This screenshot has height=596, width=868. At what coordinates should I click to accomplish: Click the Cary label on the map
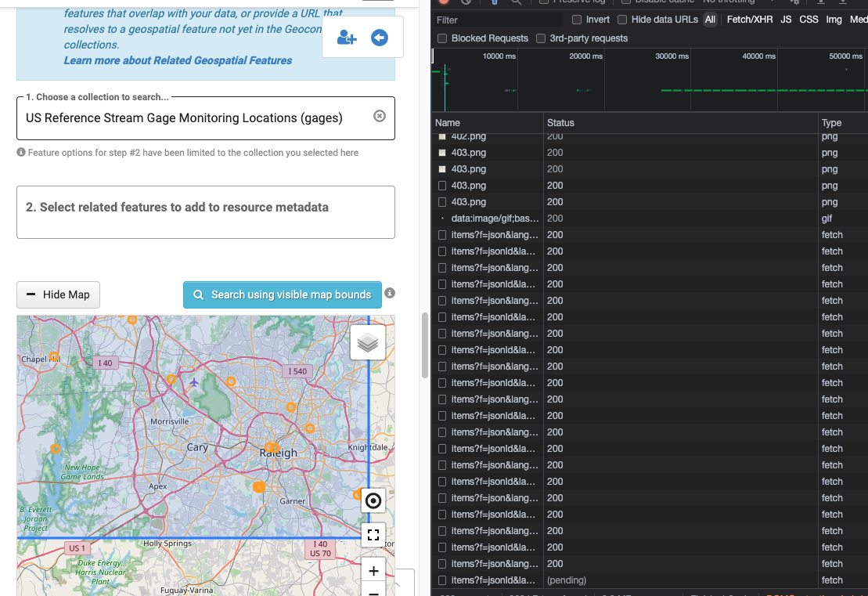[197, 447]
